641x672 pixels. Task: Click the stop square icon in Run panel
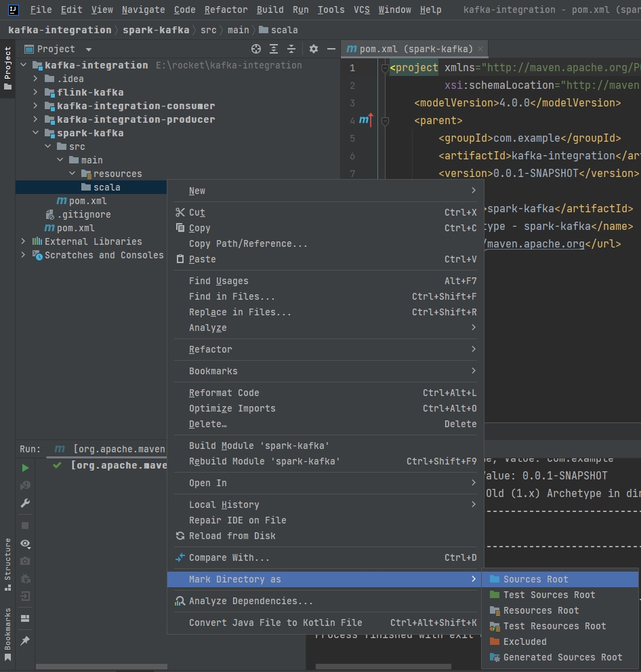25,526
